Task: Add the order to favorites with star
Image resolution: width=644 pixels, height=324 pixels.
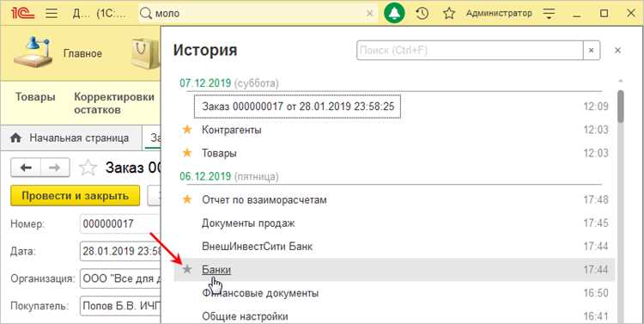Action: point(88,168)
